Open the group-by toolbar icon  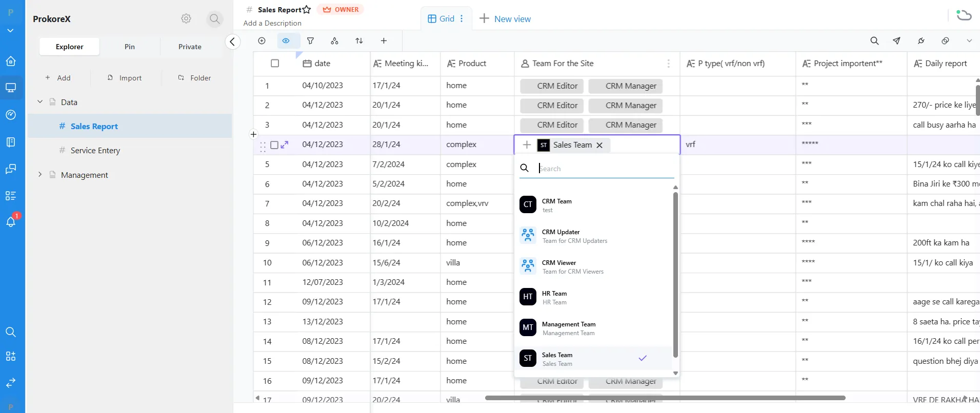tap(334, 41)
